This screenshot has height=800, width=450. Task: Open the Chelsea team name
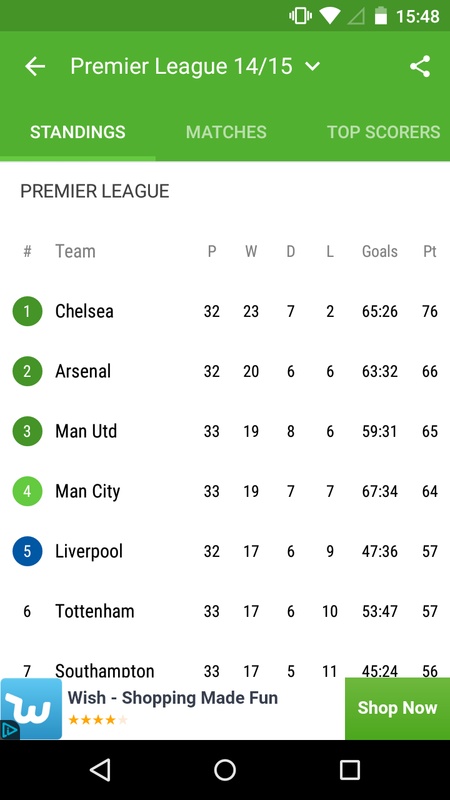[x=84, y=311]
